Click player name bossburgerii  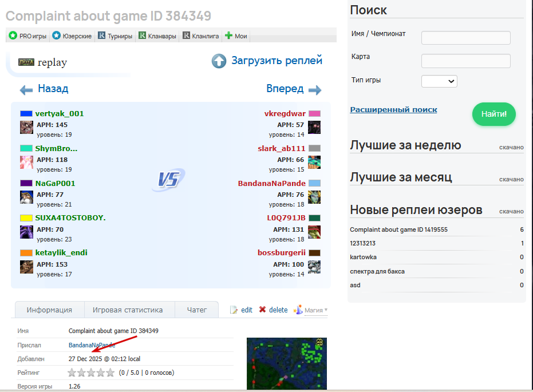click(x=282, y=253)
